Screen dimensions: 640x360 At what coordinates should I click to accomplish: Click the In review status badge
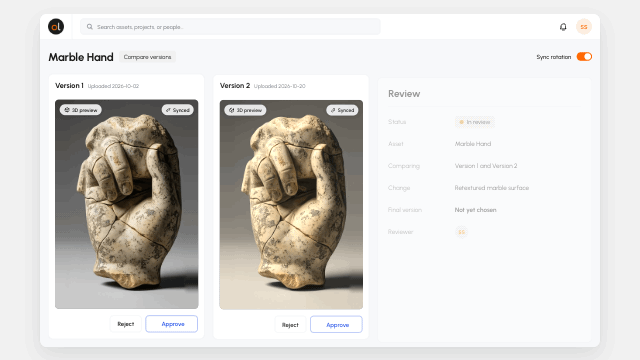pos(475,122)
